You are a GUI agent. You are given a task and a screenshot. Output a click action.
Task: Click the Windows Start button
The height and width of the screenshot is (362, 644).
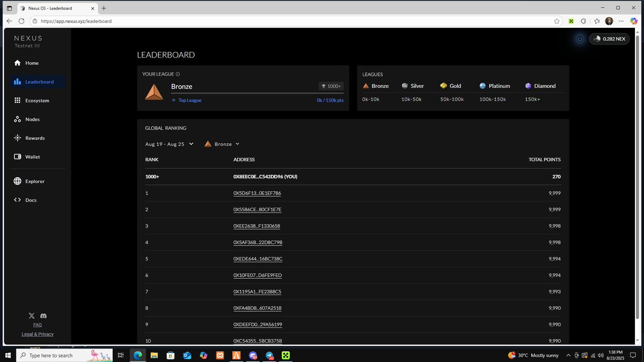point(8,355)
